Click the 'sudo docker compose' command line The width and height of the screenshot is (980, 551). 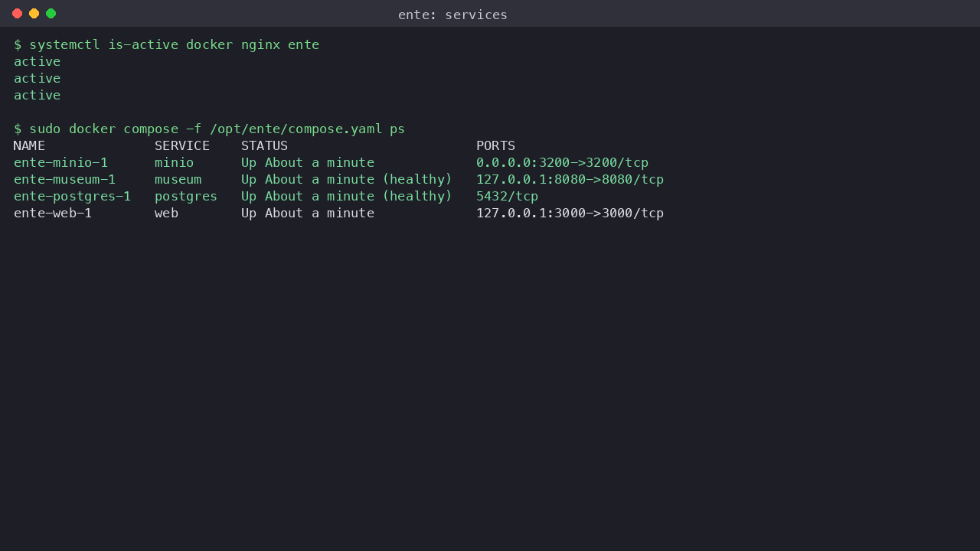pos(209,129)
